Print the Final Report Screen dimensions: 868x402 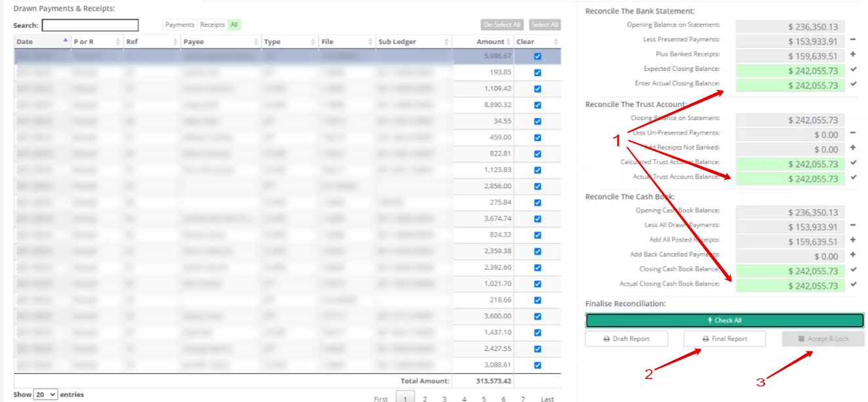pyautogui.click(x=724, y=339)
